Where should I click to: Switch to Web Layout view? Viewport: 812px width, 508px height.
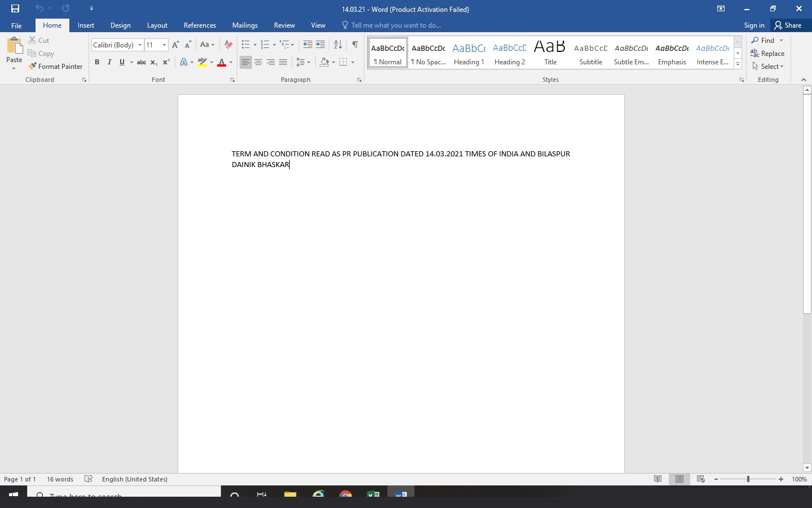tap(701, 479)
